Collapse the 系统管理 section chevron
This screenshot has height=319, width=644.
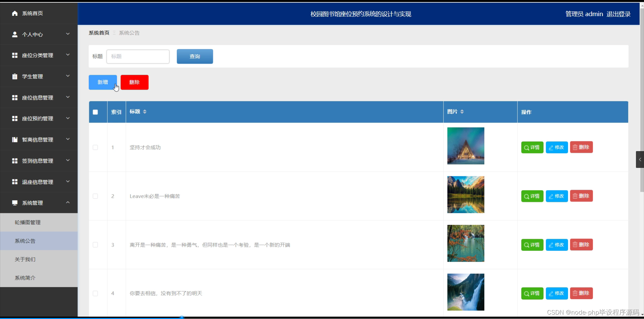click(x=68, y=202)
